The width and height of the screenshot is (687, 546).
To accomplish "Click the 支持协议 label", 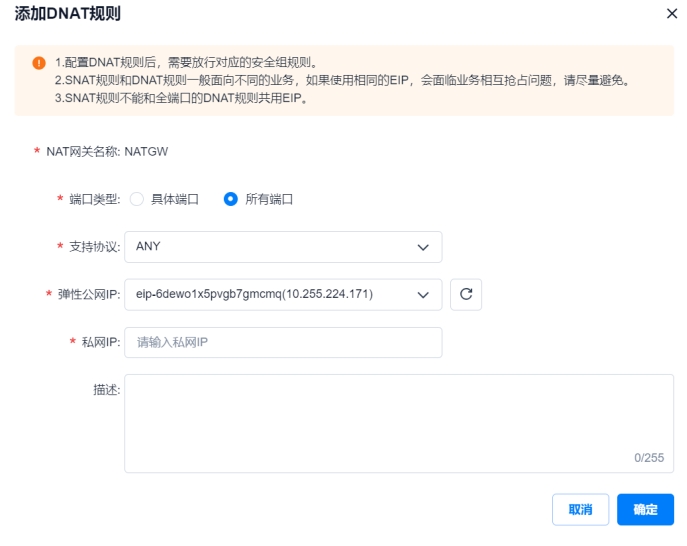I will pyautogui.click(x=94, y=247).
